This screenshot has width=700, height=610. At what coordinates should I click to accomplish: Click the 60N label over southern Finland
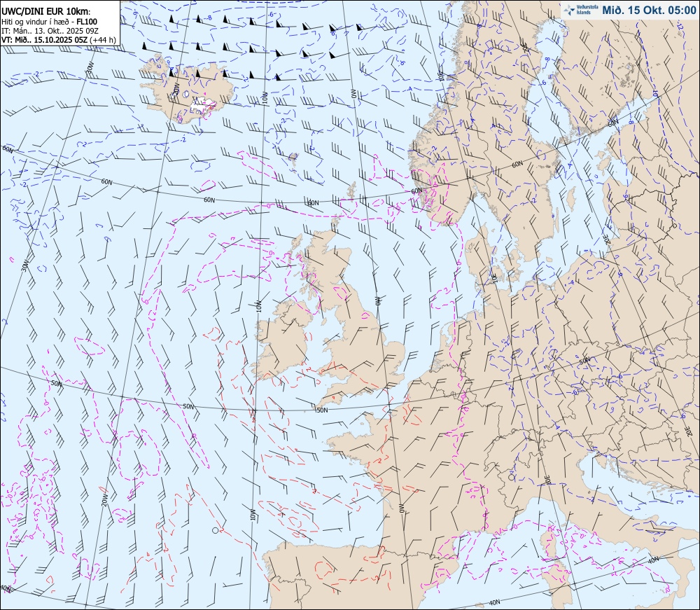click(613, 122)
